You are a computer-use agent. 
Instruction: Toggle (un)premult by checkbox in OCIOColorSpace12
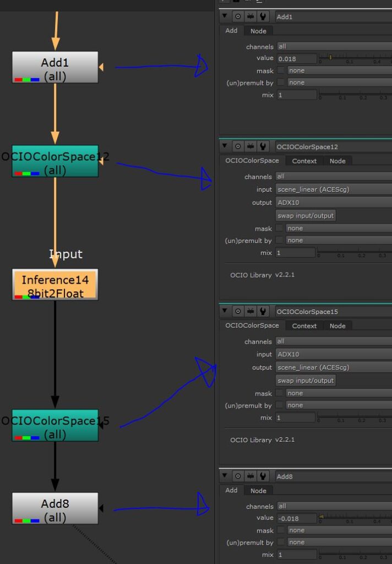pos(280,241)
